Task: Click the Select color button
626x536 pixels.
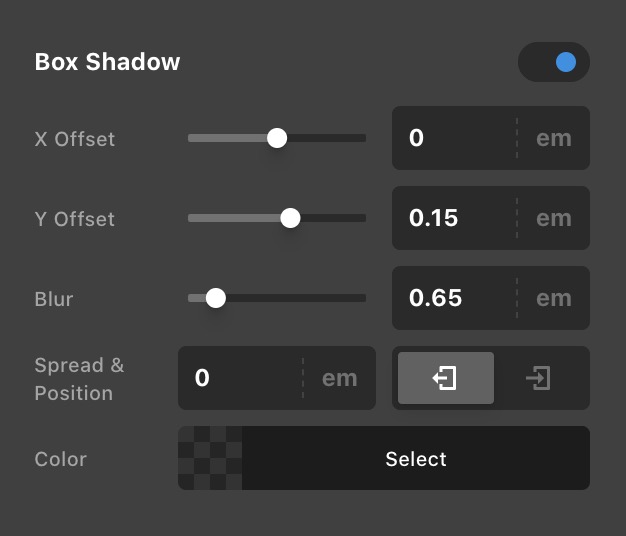Action: pos(416,458)
